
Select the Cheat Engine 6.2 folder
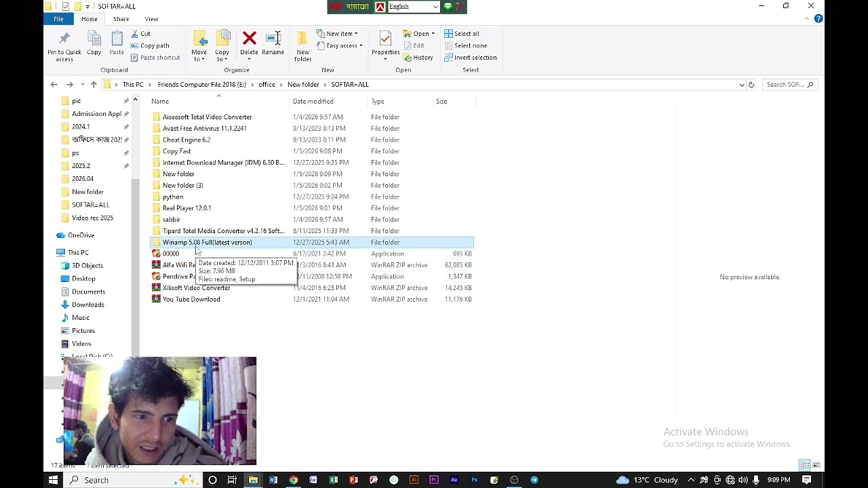(x=186, y=140)
